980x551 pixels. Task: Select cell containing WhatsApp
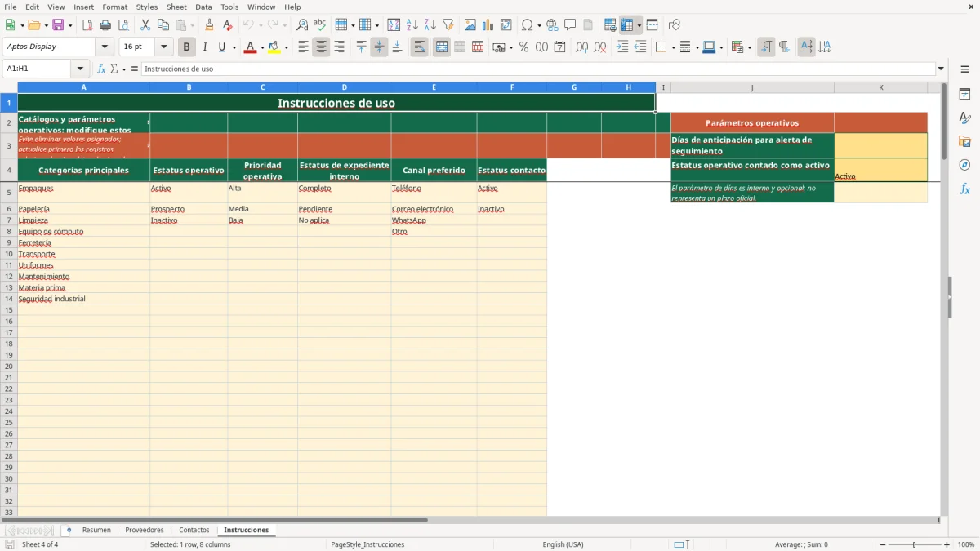tap(434, 220)
